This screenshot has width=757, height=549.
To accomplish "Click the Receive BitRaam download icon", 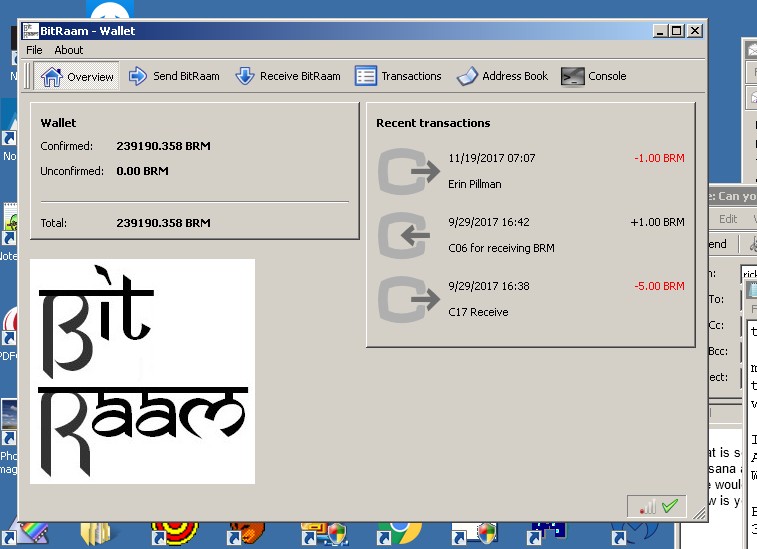I will coord(245,76).
